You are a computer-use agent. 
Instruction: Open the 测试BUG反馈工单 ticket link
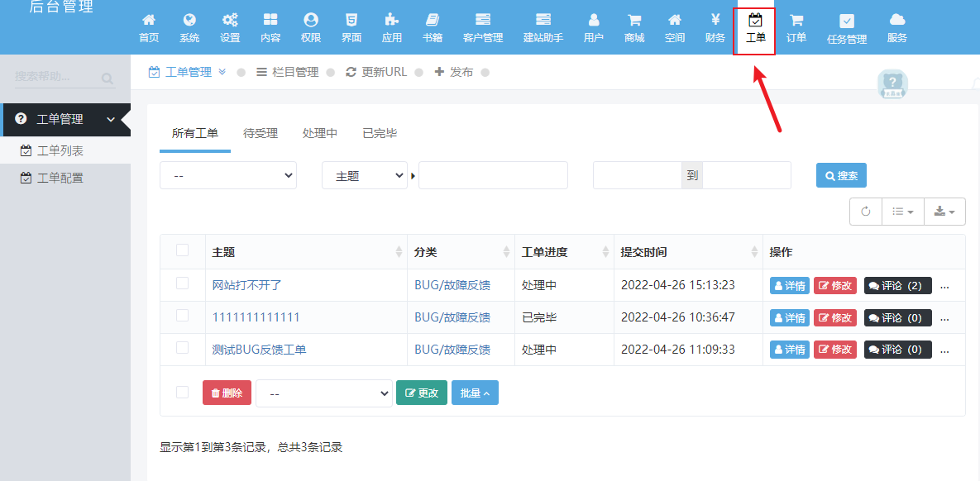click(x=260, y=350)
